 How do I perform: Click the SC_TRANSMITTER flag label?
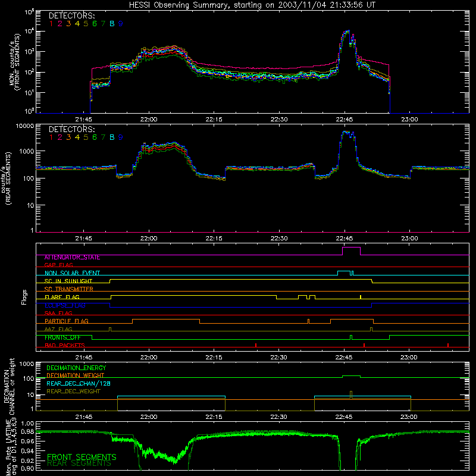tap(69, 289)
